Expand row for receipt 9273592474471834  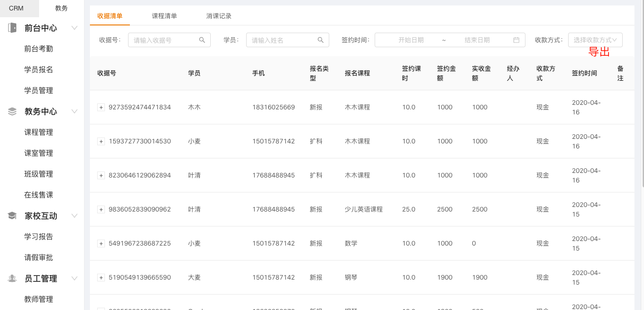(x=101, y=107)
